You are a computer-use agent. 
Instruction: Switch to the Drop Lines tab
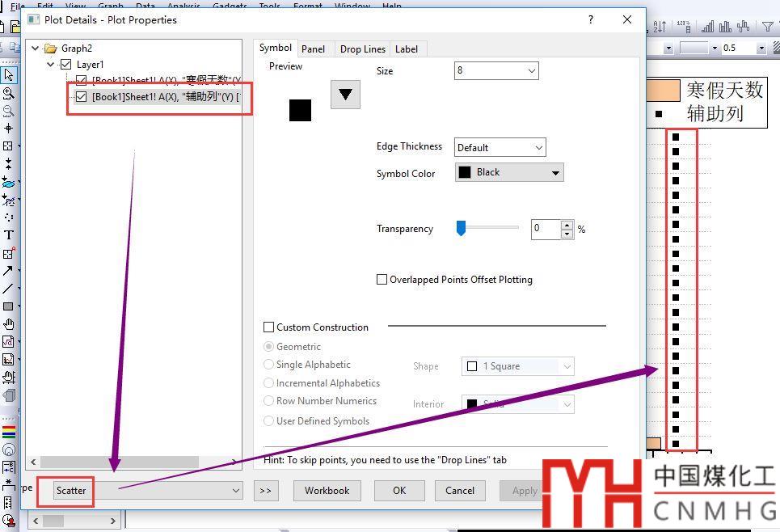coord(363,49)
